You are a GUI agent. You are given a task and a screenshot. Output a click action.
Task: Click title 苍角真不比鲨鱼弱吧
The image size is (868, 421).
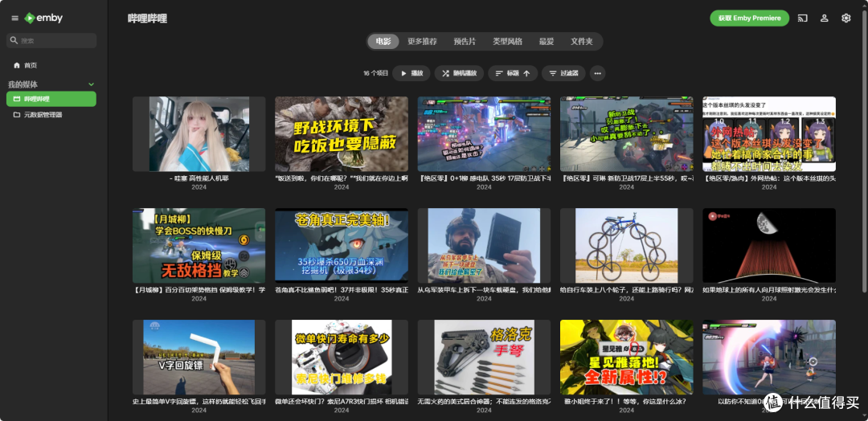tap(342, 290)
